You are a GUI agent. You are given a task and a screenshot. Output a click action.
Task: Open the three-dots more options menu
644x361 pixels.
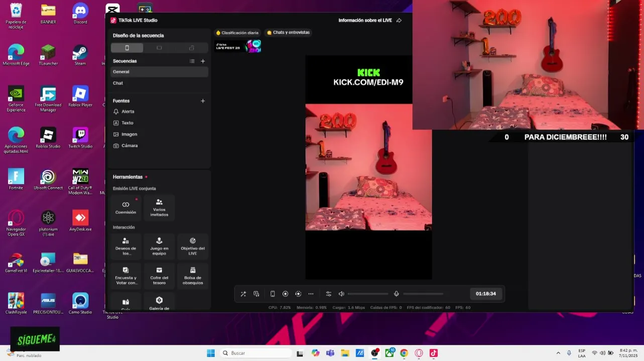tap(311, 294)
